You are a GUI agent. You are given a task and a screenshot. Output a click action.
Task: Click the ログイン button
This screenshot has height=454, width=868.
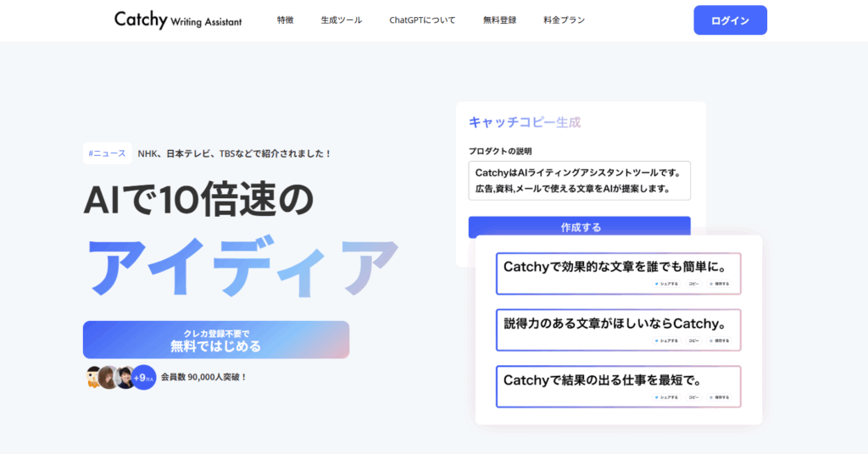coord(730,20)
